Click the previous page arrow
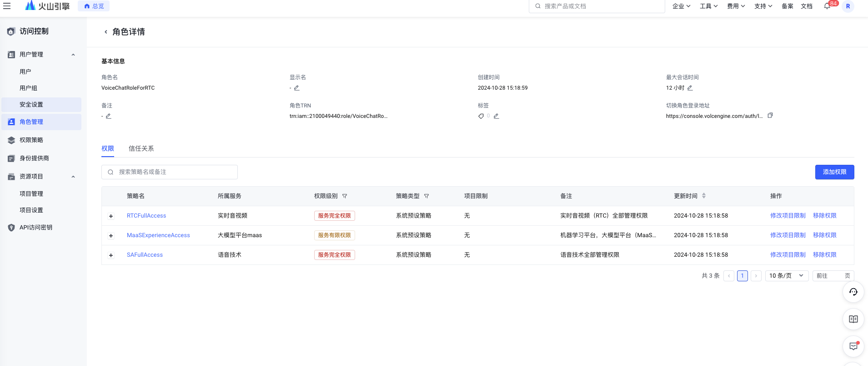This screenshot has height=366, width=868. pos(729,276)
